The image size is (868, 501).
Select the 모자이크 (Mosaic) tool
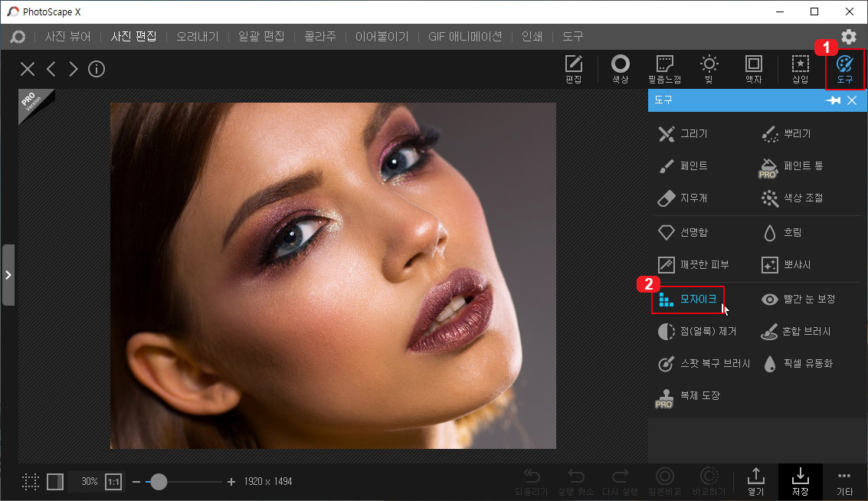pyautogui.click(x=688, y=300)
